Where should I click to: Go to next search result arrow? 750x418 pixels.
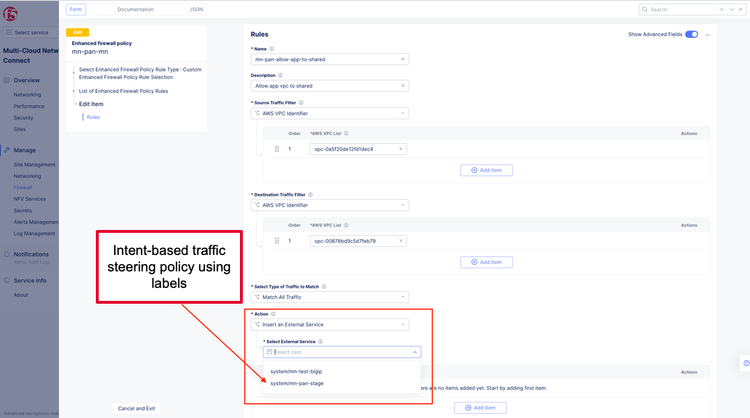pyautogui.click(x=731, y=10)
